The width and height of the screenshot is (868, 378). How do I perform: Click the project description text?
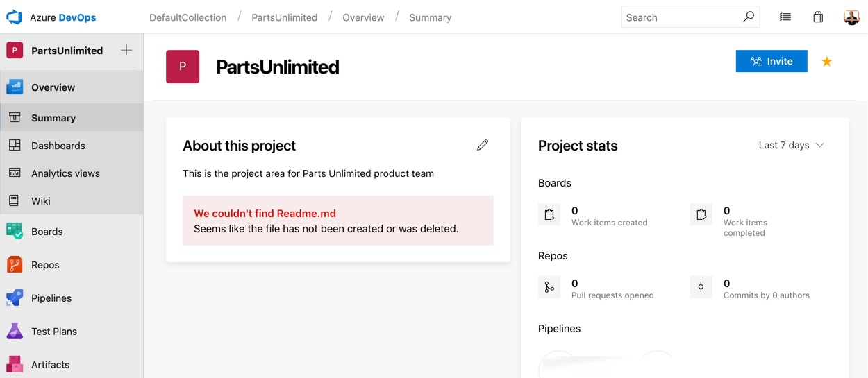308,173
